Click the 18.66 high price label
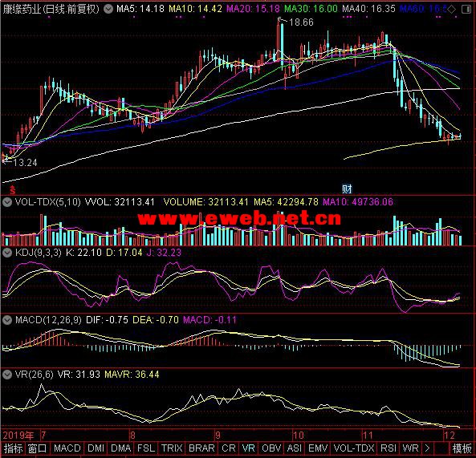 pyautogui.click(x=301, y=22)
